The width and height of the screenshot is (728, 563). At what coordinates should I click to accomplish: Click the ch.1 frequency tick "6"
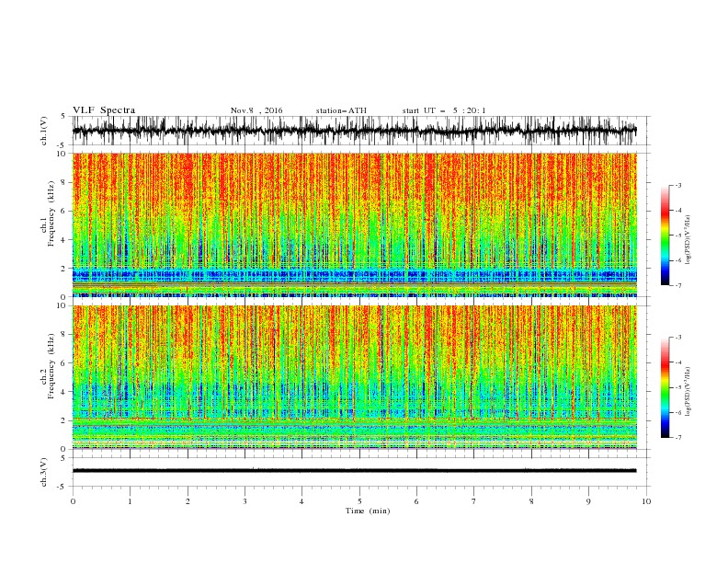pos(63,211)
